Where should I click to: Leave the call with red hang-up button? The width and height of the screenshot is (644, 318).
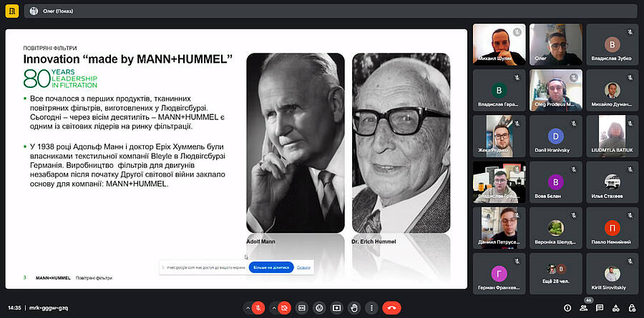392,308
